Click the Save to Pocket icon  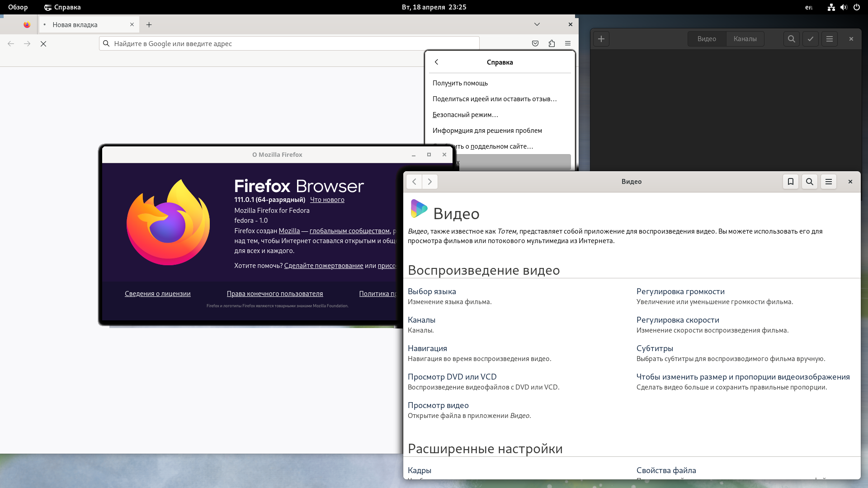(535, 43)
